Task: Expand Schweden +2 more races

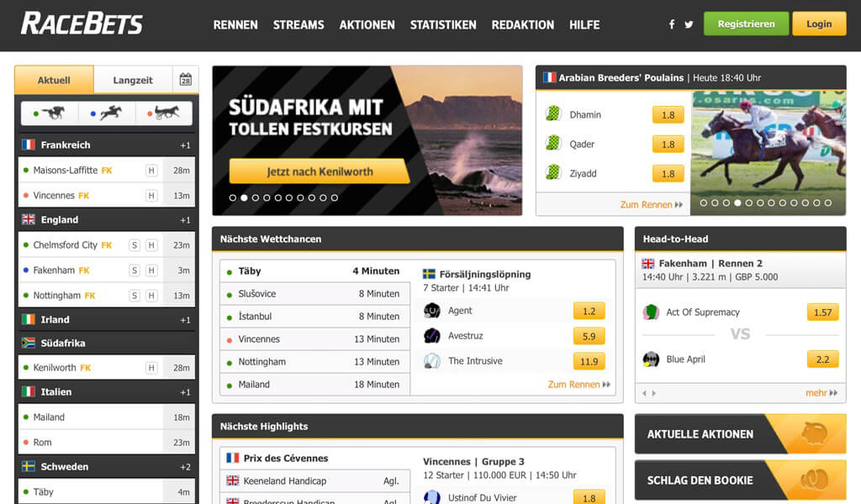Action: click(x=185, y=467)
